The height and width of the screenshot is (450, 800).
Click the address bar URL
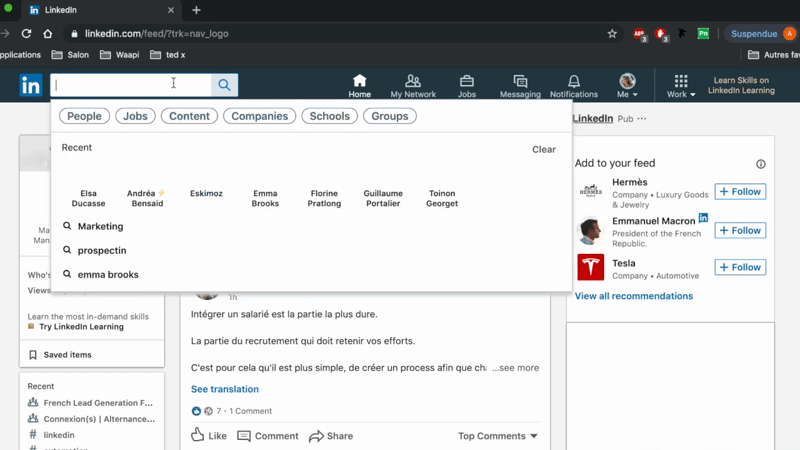pos(156,34)
